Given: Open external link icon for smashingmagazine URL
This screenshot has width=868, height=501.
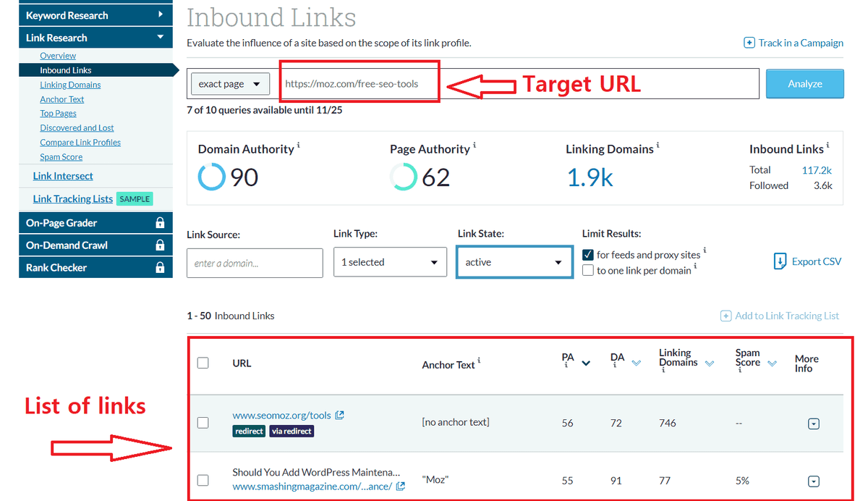Looking at the screenshot, I should pyautogui.click(x=401, y=487).
